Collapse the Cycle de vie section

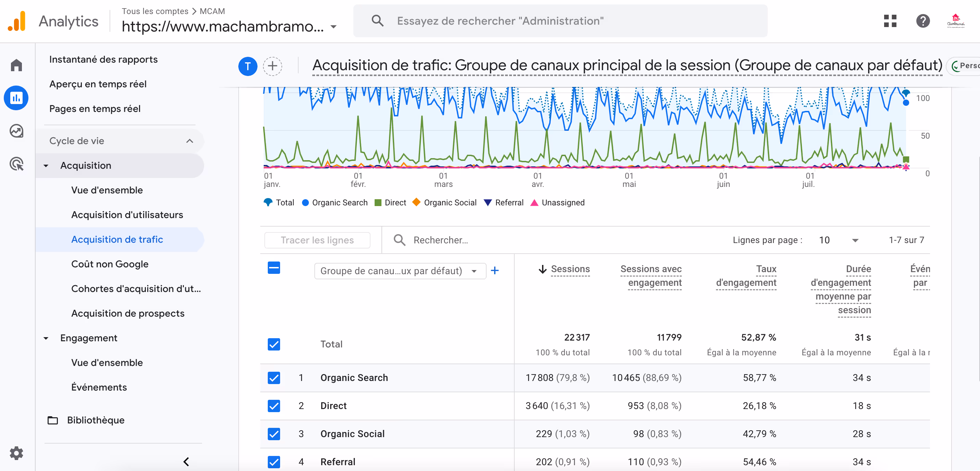pos(189,141)
